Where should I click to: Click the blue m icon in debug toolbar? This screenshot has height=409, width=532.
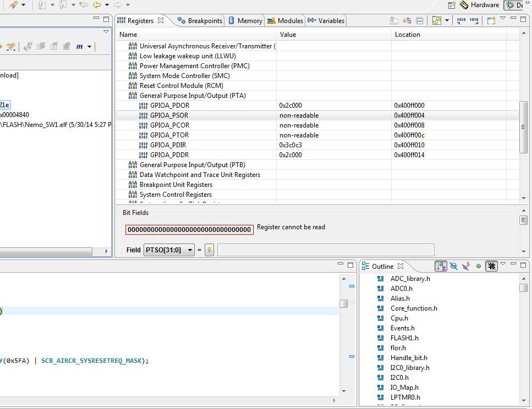[x=79, y=47]
